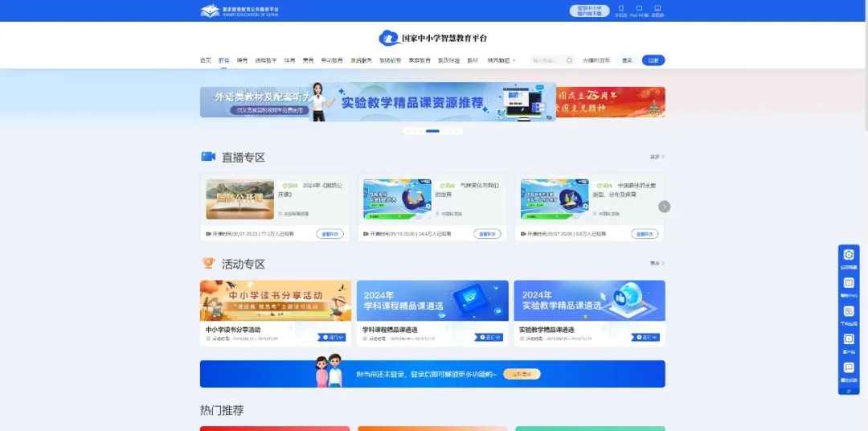868x431 pixels.
Task: Click 进行中 tag on 实验教学精品课遴选 card
Action: [x=645, y=337]
